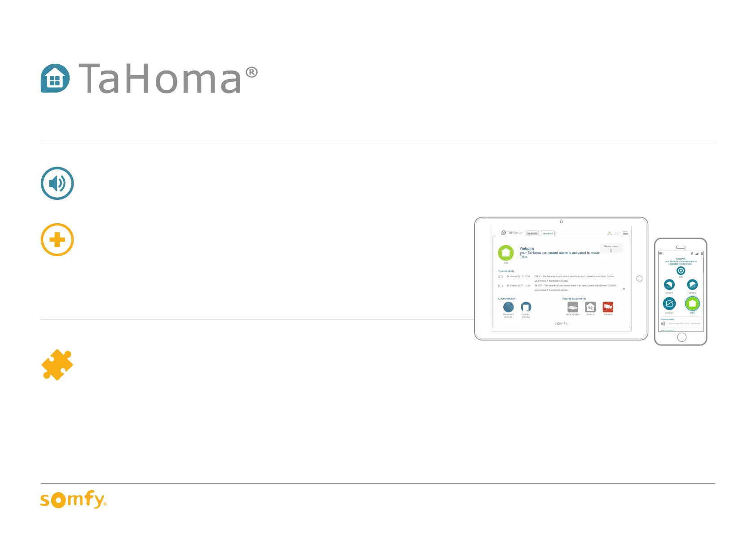The height and width of the screenshot is (535, 756).
Task: Select the Movement detector icon on tablet
Action: [x=508, y=307]
